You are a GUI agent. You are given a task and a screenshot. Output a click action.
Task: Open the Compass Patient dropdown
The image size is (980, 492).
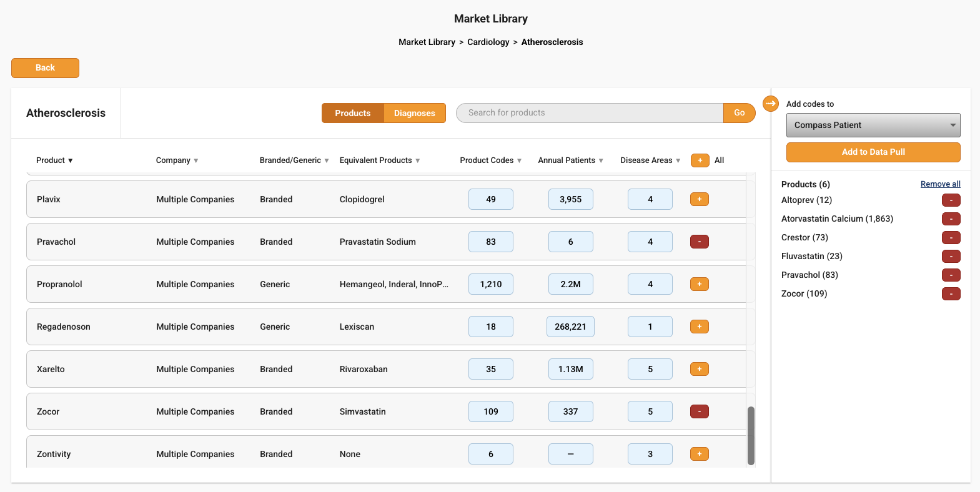pyautogui.click(x=873, y=125)
